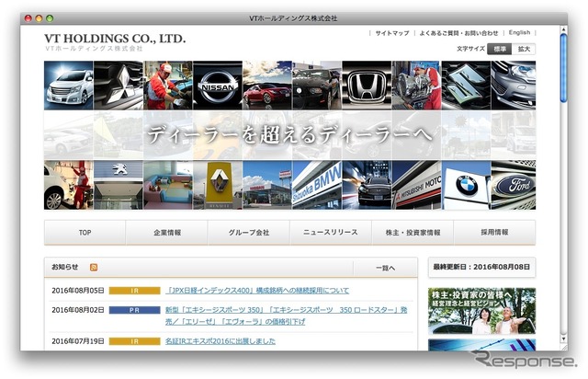Image resolution: width=588 pixels, height=379 pixels.
Task: Select the 拡大 text size option
Action: pyautogui.click(x=524, y=49)
